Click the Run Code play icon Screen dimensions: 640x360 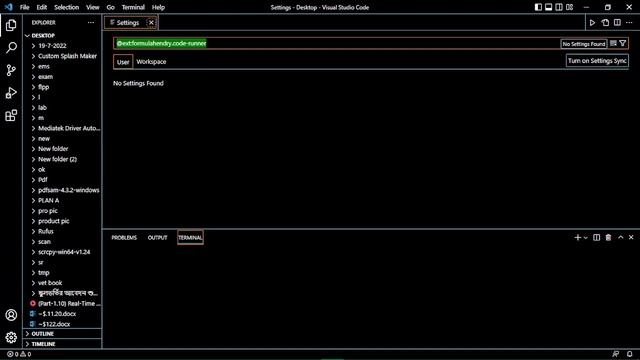[592, 23]
